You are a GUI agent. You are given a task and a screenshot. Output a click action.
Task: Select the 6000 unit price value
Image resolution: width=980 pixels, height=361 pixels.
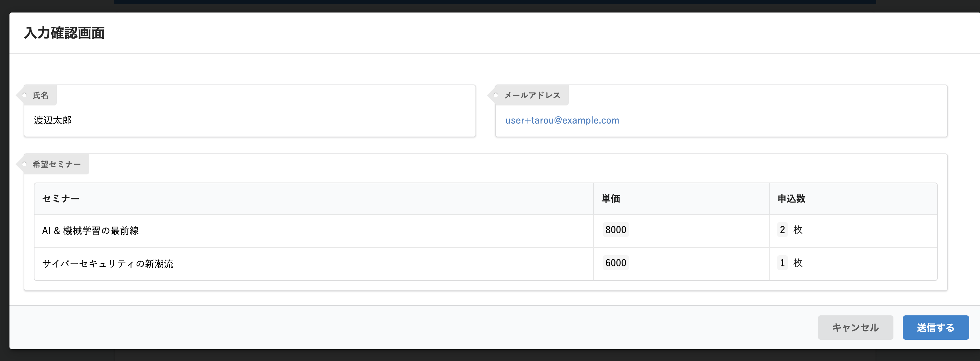click(615, 263)
